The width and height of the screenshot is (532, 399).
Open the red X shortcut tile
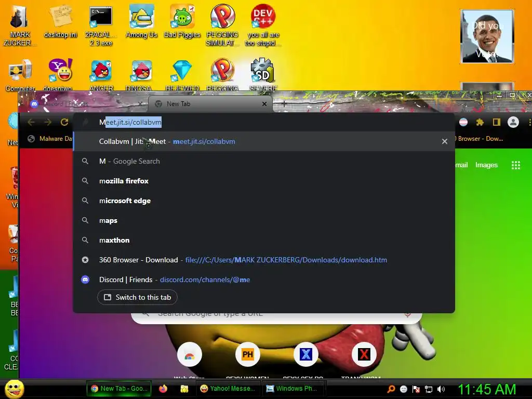(x=364, y=355)
